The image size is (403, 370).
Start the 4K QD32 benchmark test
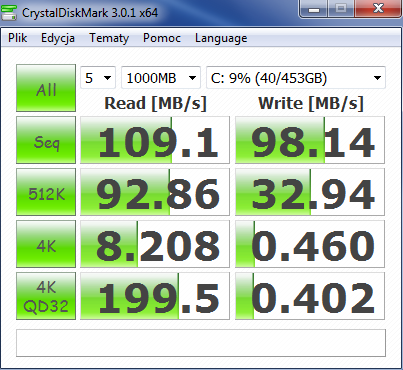click(46, 296)
